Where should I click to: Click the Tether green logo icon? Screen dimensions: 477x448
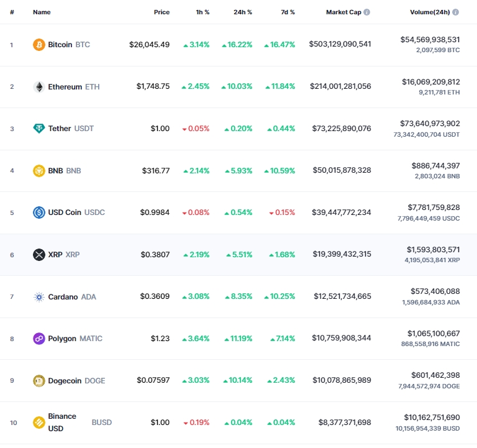39,129
